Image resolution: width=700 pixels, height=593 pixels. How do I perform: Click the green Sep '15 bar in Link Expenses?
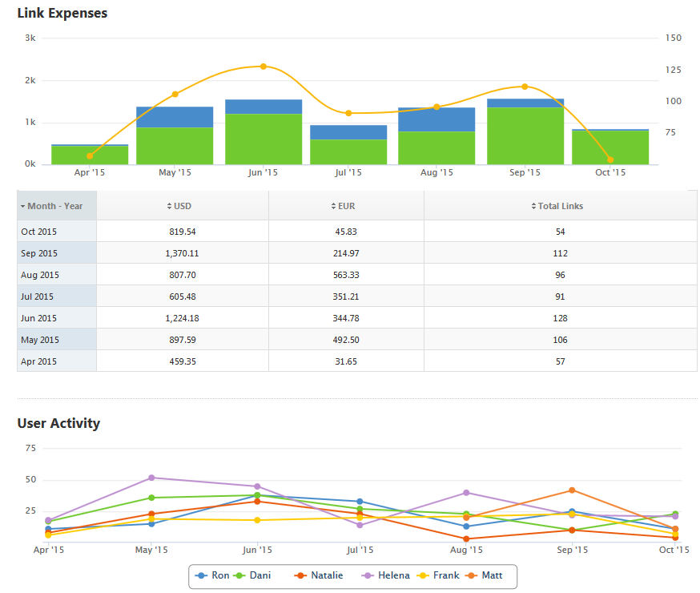pyautogui.click(x=525, y=136)
